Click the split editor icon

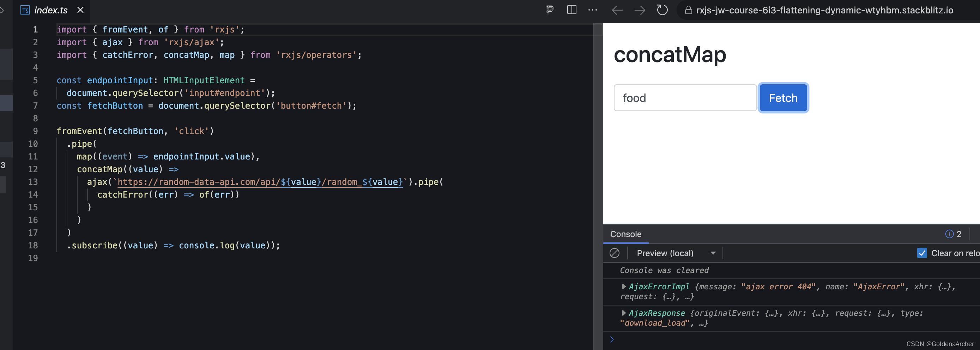(x=571, y=10)
